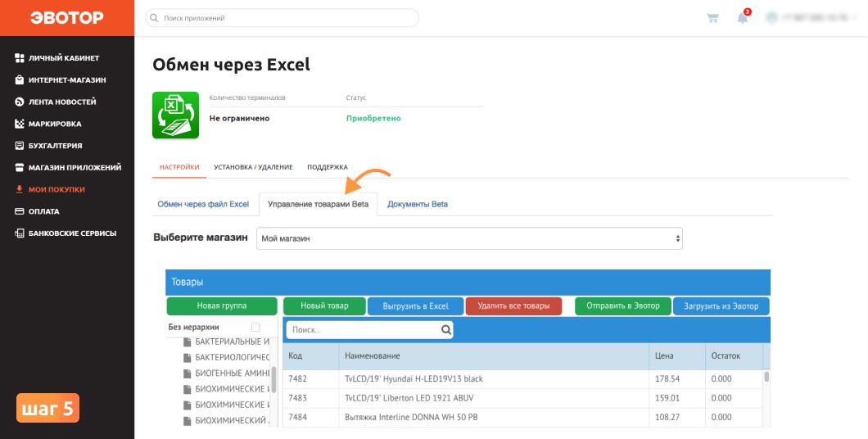Screen dimensions: 868x439
Task: Click the Оплата card icon
Action: click(x=19, y=211)
